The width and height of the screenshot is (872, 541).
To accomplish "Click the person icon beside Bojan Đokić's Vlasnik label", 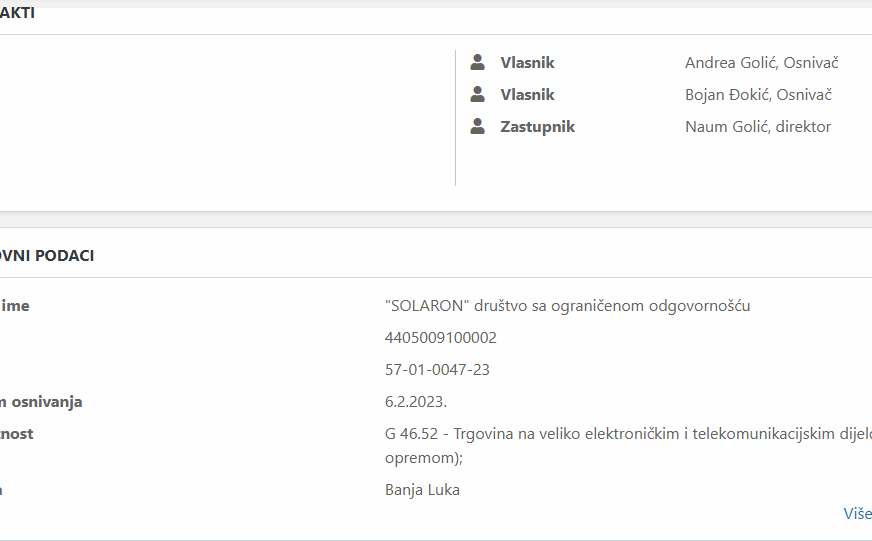I will point(478,95).
